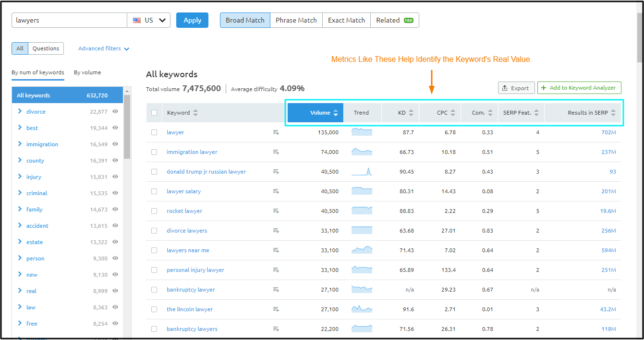Add 'the lincoln lawyer' to list icon
This screenshot has width=644, height=340.
[x=276, y=309]
